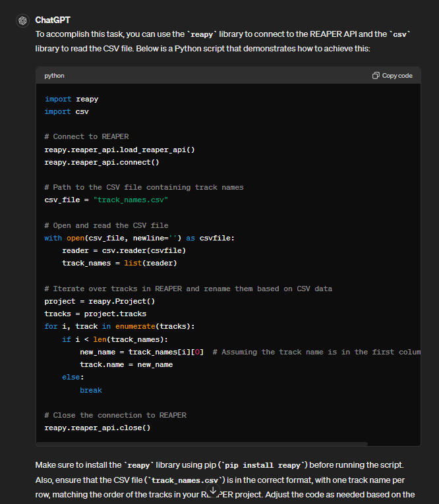Click the "track_names.csv" string literal
Image resolution: width=439 pixels, height=504 pixels.
pos(131,200)
